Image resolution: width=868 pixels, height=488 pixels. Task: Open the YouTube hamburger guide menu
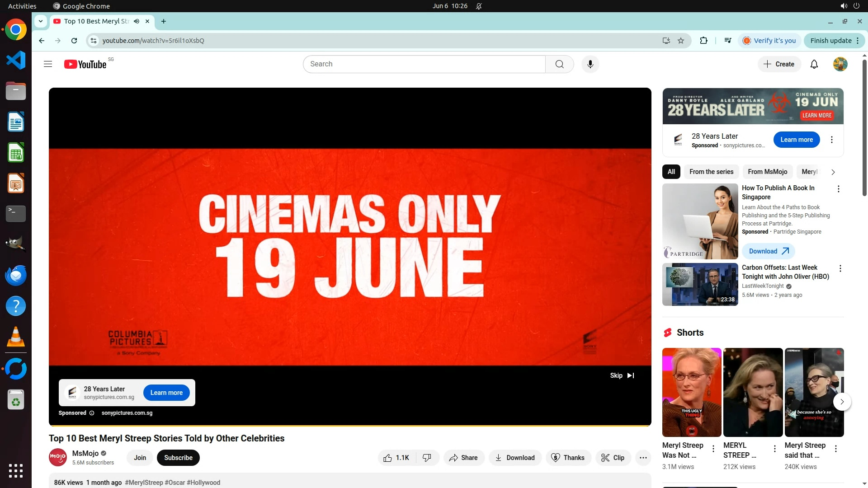coord(48,64)
